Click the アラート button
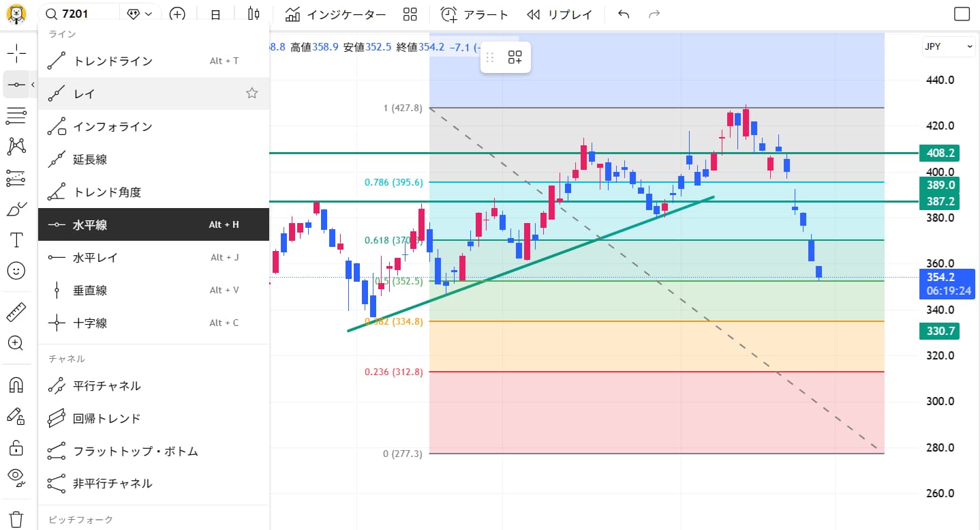Image resolution: width=980 pixels, height=530 pixels. tap(474, 14)
